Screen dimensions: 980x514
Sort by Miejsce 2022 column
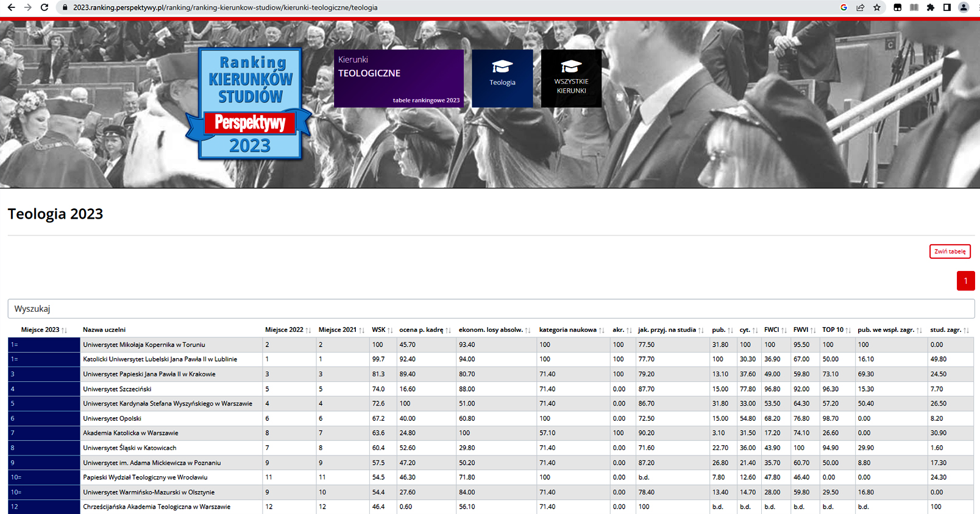click(288, 329)
